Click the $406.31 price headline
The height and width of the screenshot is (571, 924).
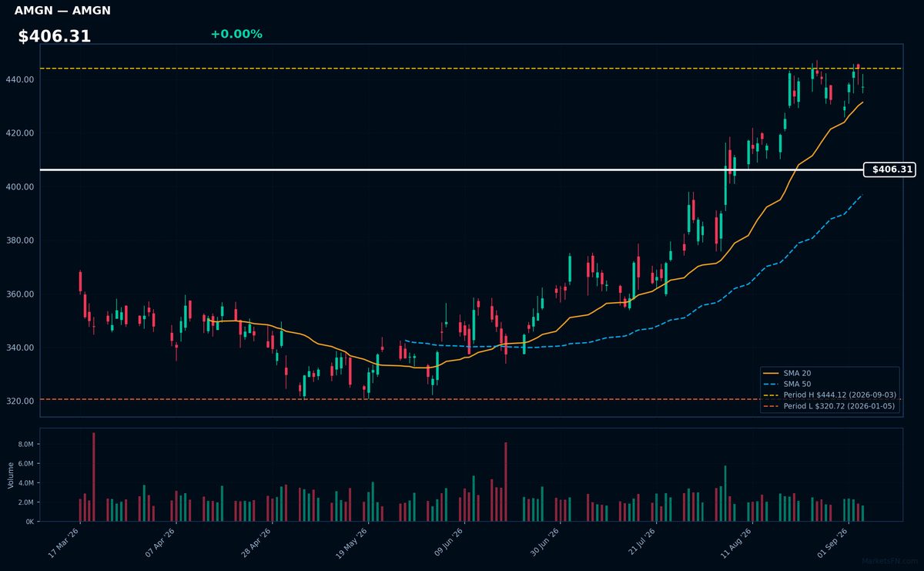pyautogui.click(x=55, y=36)
